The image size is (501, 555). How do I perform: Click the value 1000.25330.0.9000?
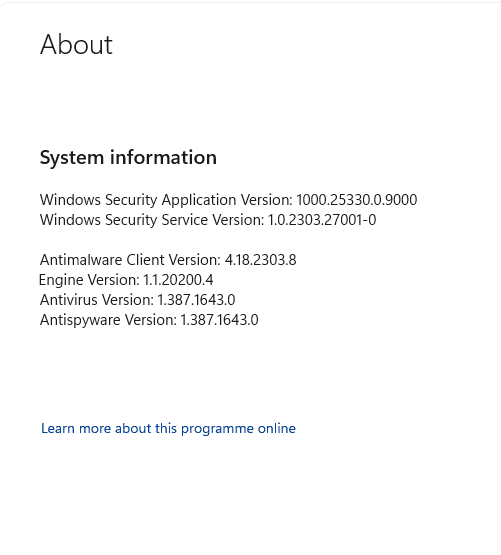click(x=357, y=200)
